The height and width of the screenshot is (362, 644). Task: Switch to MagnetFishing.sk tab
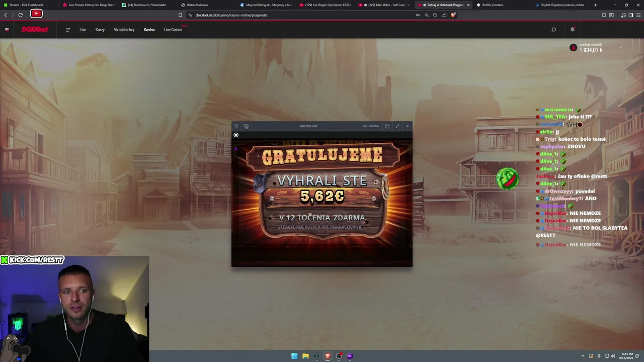click(266, 5)
